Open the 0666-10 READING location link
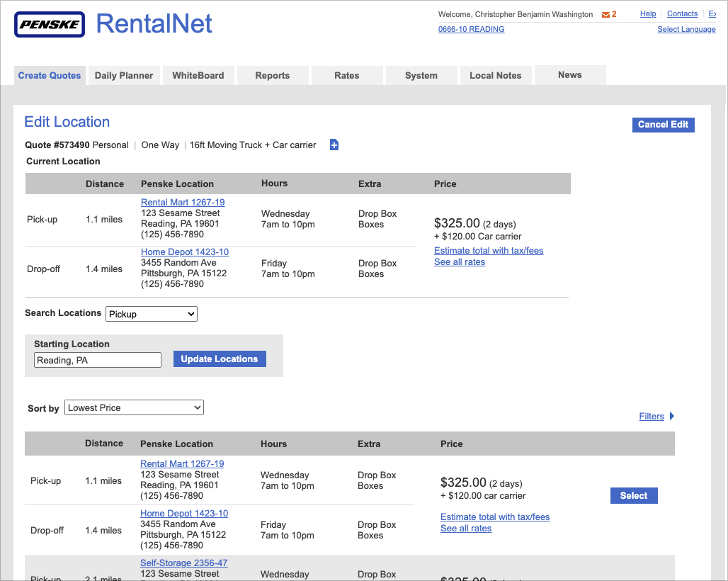This screenshot has height=581, width=728. 471,30
